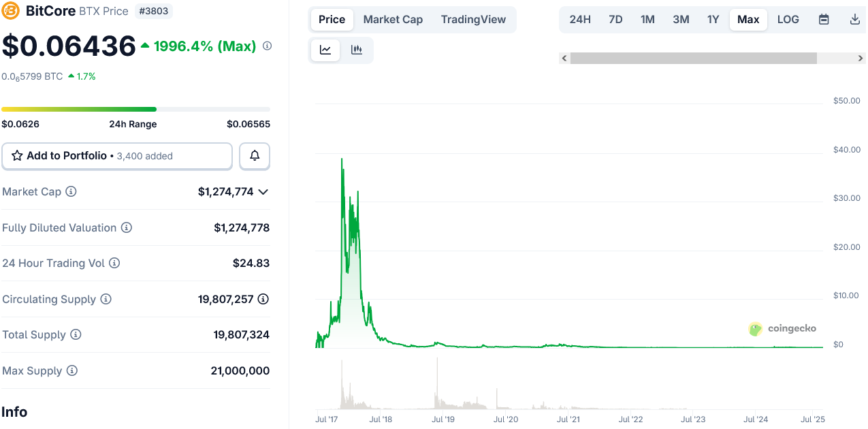Switch to candlestick chart view

pos(356,50)
